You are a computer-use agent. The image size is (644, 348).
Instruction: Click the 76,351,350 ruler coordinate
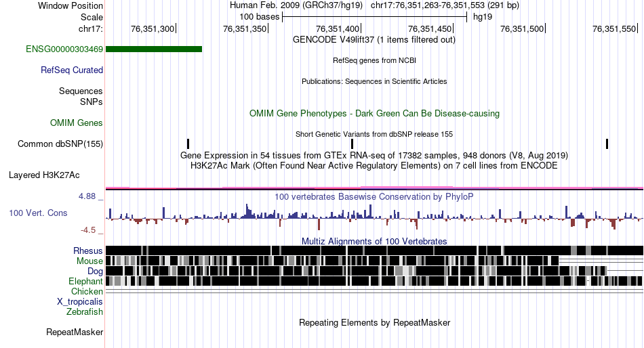pyautogui.click(x=245, y=29)
